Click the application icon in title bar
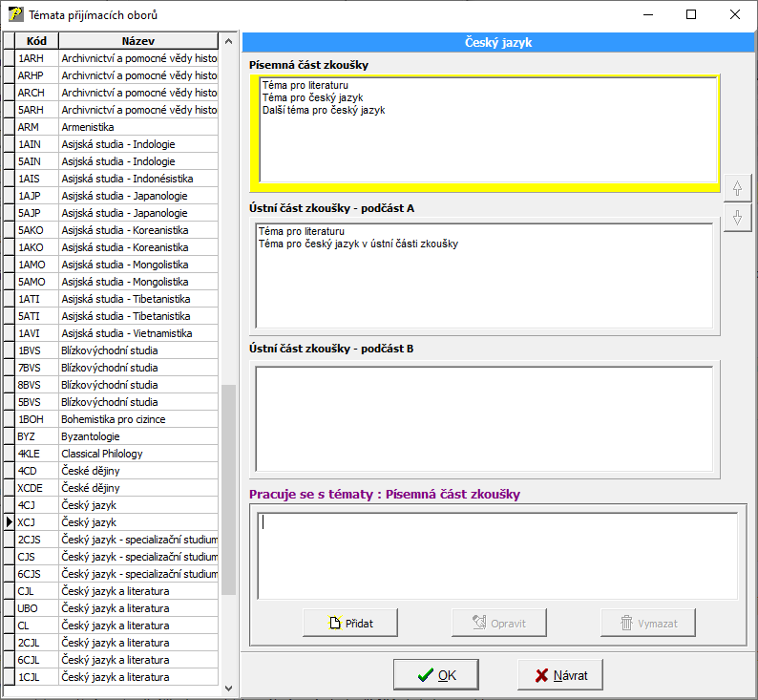 [15, 14]
